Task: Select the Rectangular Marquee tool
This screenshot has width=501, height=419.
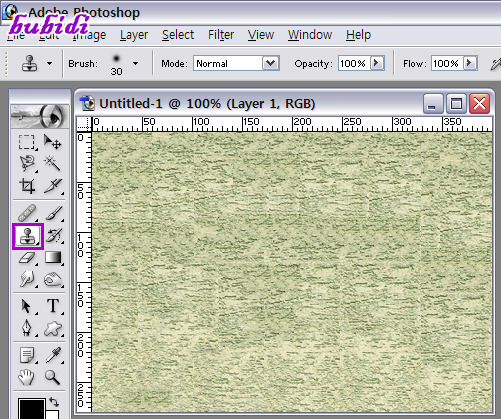Action: coord(26,142)
